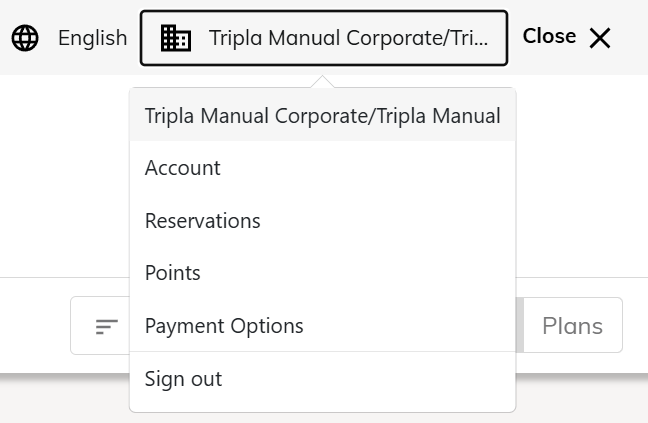Choose Payment Options menu entry
Viewport: 648px width, 423px height.
tap(224, 326)
